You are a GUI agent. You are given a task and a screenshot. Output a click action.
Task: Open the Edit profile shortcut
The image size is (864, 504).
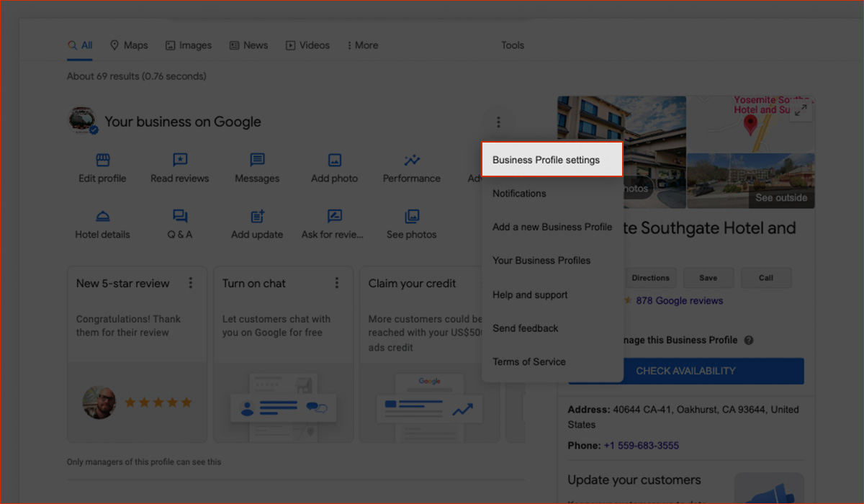[x=102, y=168]
